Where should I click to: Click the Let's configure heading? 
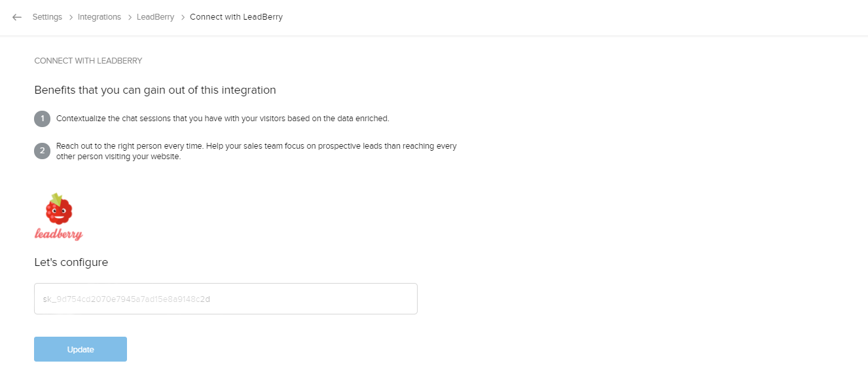pyautogui.click(x=71, y=262)
